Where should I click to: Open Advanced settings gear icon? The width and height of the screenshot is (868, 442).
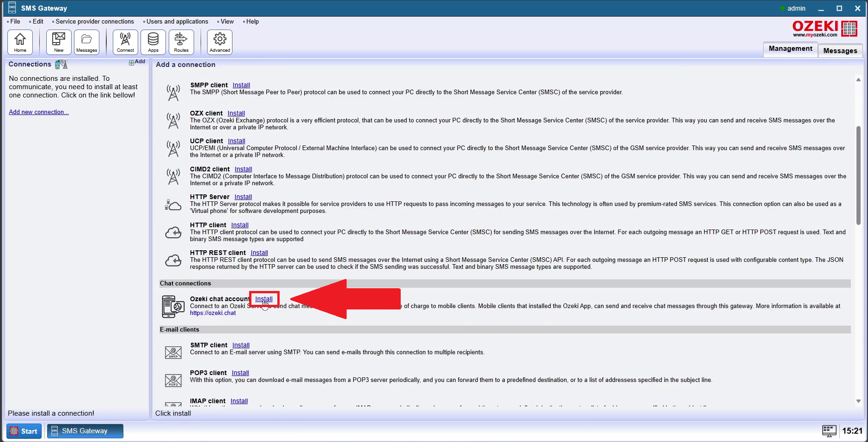[x=220, y=42]
